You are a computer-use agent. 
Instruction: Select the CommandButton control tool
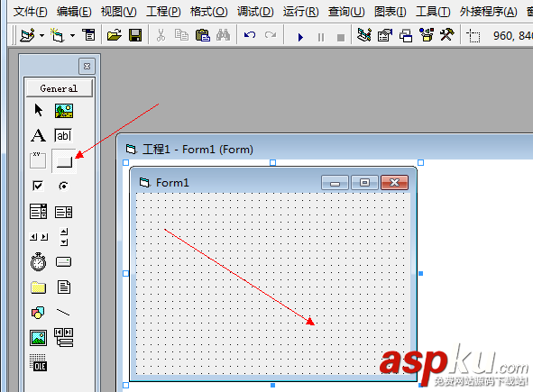click(x=64, y=161)
